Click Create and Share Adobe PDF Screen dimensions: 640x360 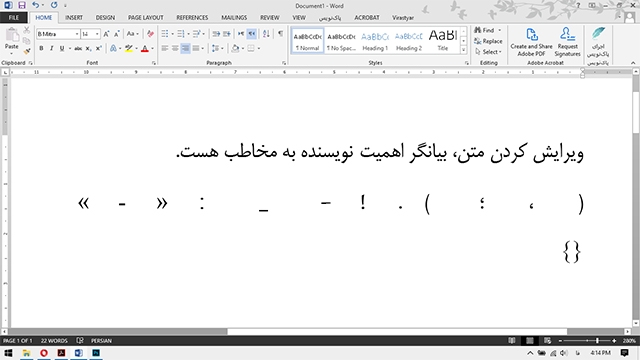(531, 42)
